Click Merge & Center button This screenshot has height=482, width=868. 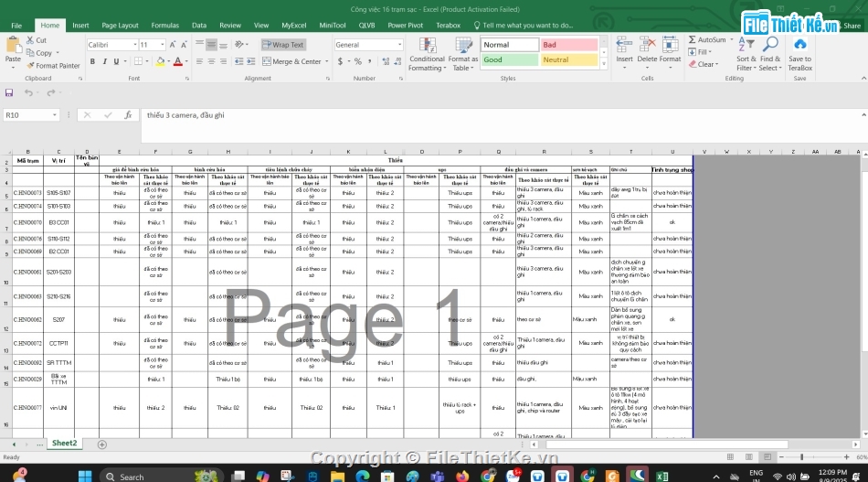pos(291,61)
